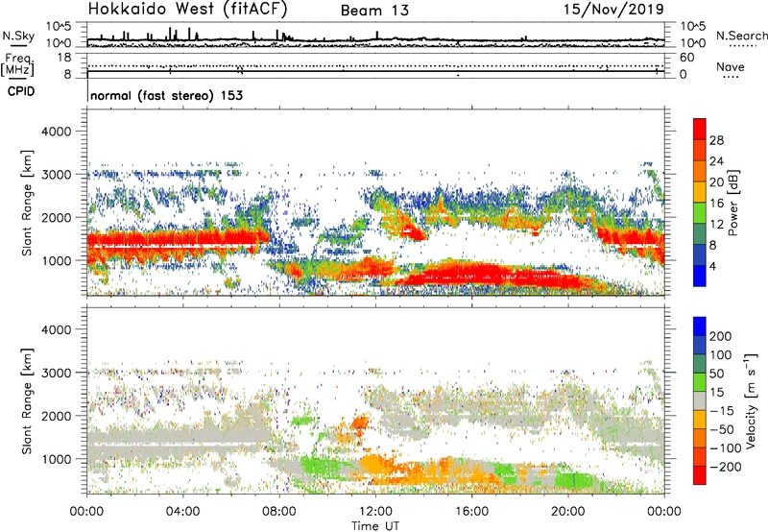Click '200' on the velocity colorbar

[x=721, y=336]
